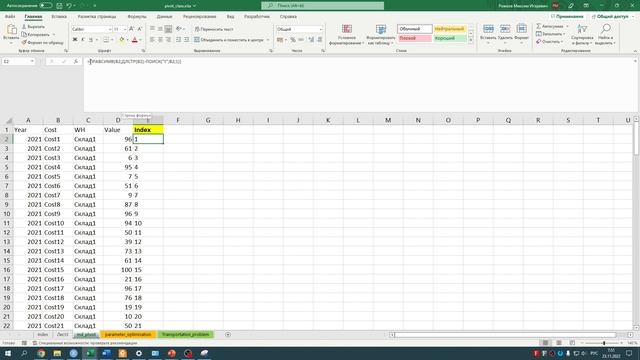Viewport: 640px width, 360px height.
Task: Add a new sheet with plus button
Action: (228, 335)
